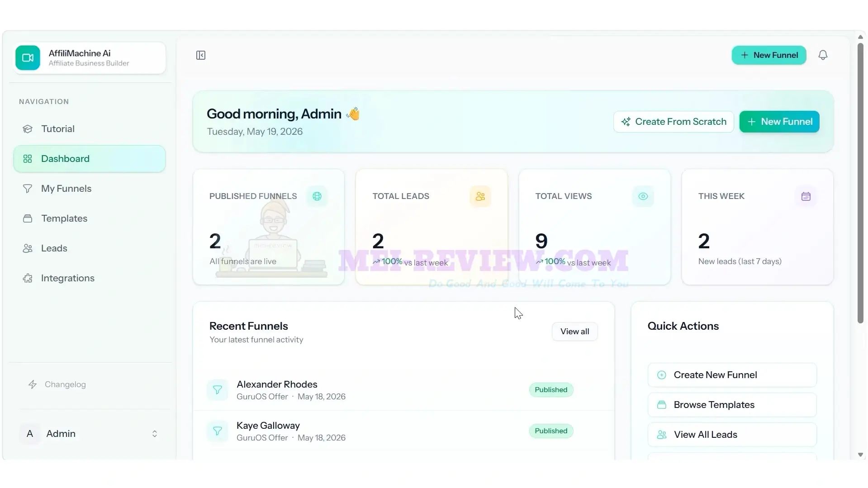Screen dimensions: 868x488
Task: Click the top bar New Funnel button
Action: [x=769, y=55]
